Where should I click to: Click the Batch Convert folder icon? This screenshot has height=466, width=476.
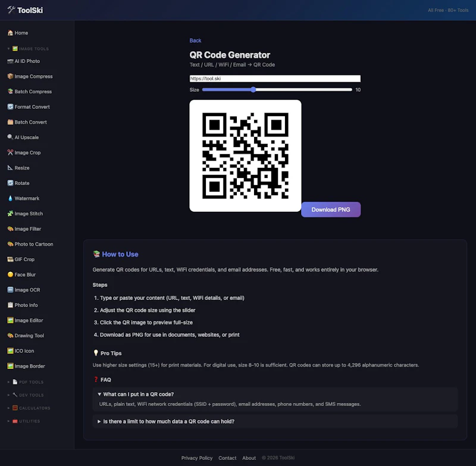pyautogui.click(x=10, y=122)
